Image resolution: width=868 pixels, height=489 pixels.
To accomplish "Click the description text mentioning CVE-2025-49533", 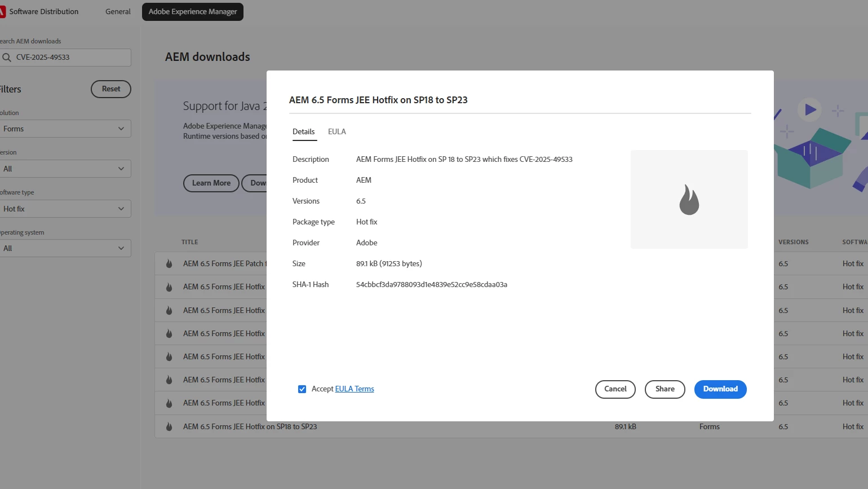I will [x=464, y=160].
